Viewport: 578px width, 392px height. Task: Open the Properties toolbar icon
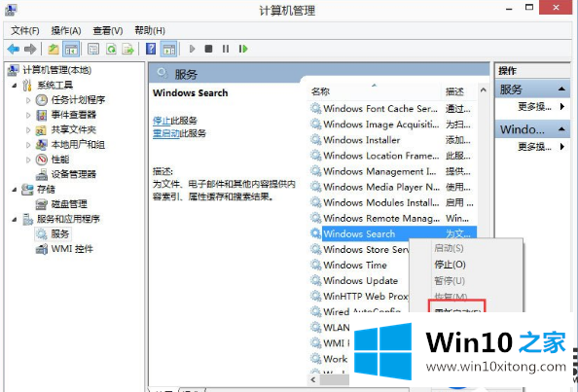click(x=93, y=49)
